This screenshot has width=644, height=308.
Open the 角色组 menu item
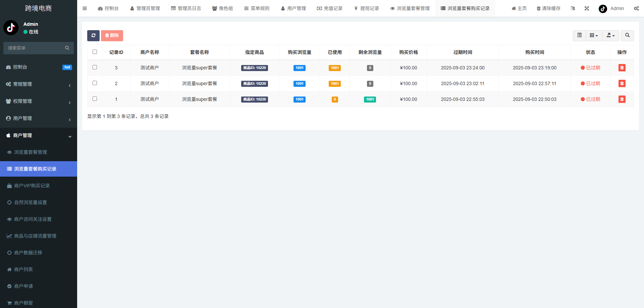click(x=222, y=8)
